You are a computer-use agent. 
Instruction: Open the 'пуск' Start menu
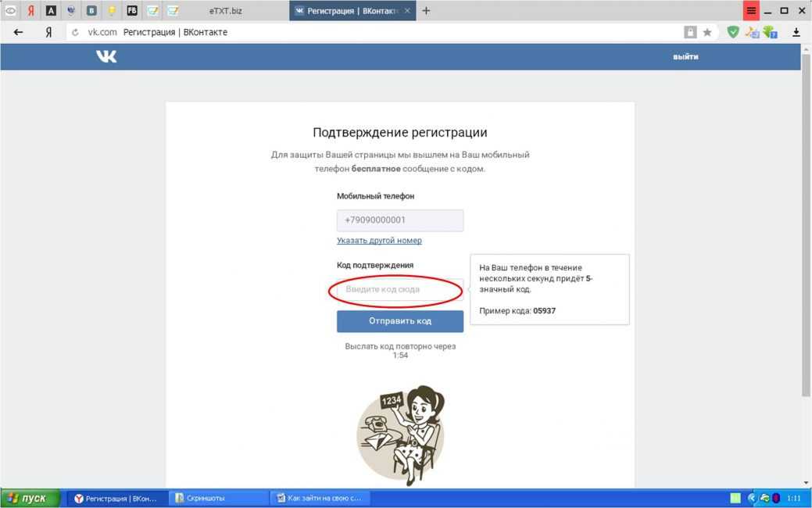tap(30, 498)
